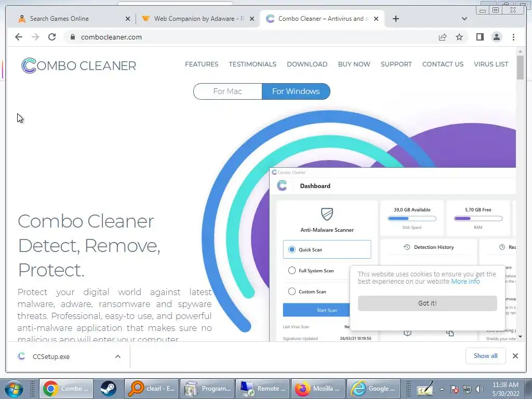Open the downloaded CCSetup.exe file
Viewport: 532px width, 399px height.
click(51, 356)
